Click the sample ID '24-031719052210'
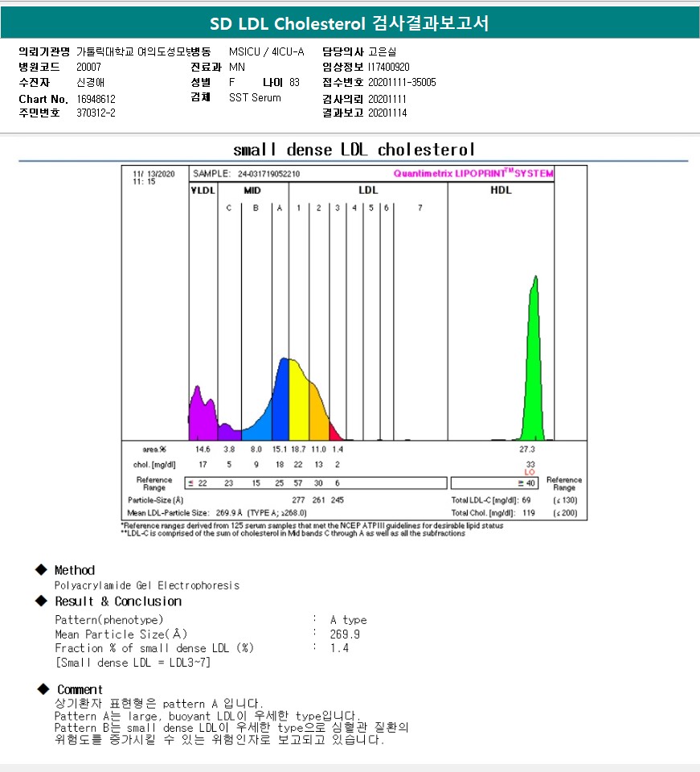 click(x=268, y=174)
